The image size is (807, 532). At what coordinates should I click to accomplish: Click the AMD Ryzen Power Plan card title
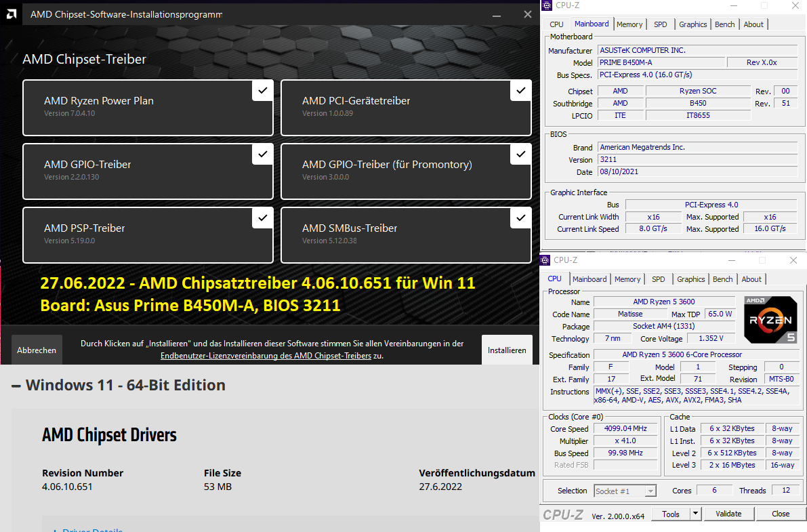(99, 101)
